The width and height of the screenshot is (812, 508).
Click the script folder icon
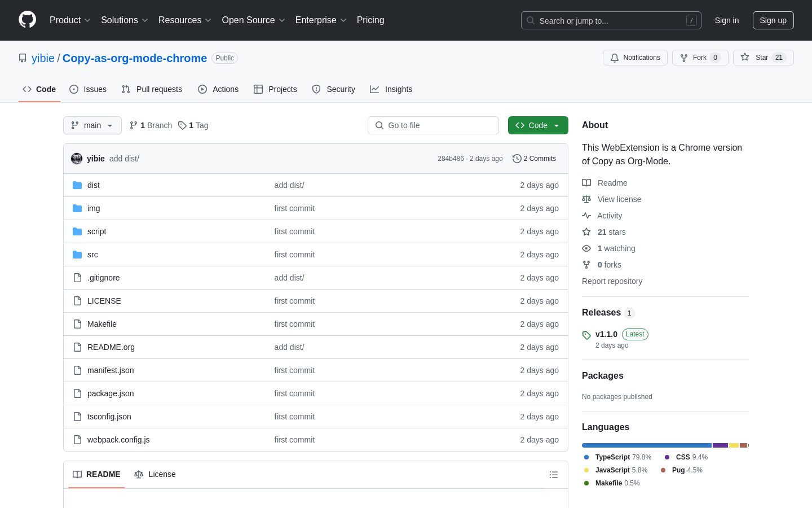77,231
